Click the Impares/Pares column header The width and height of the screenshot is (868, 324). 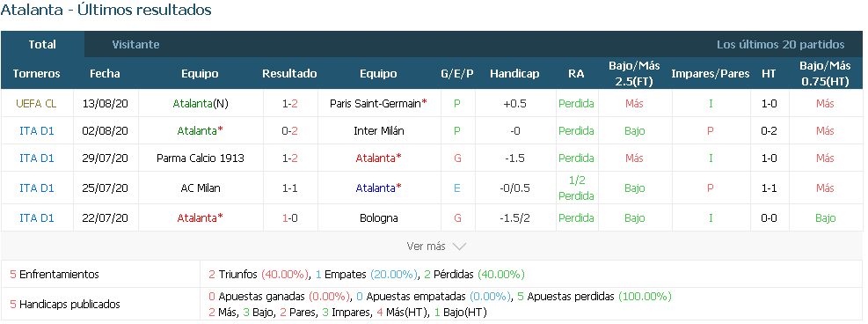(x=711, y=74)
